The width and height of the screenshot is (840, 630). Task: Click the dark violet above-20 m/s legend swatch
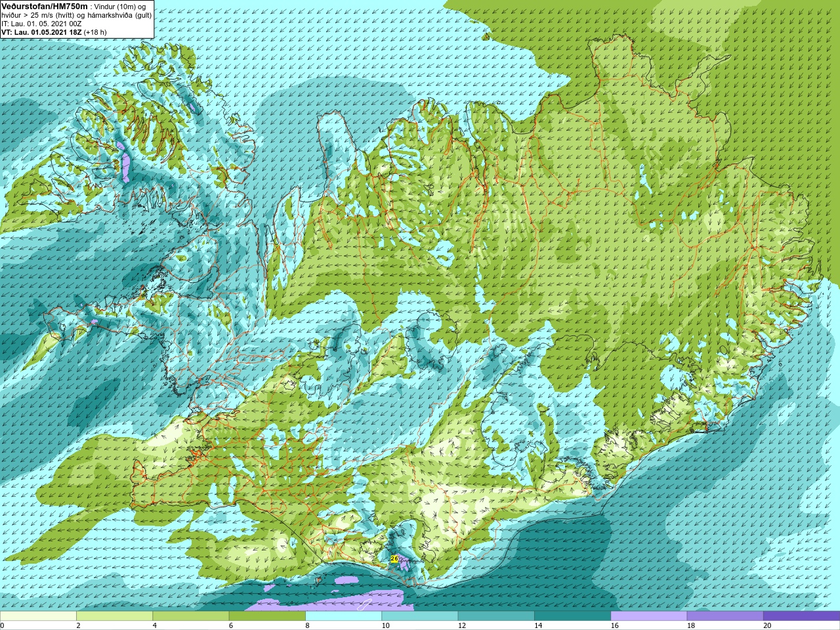pos(801,616)
